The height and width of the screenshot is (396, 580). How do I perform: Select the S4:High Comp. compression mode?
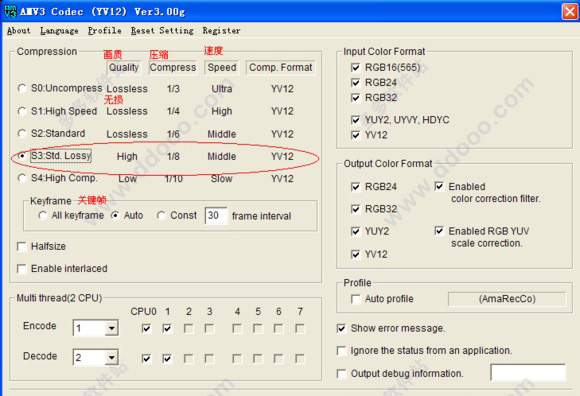(x=22, y=178)
